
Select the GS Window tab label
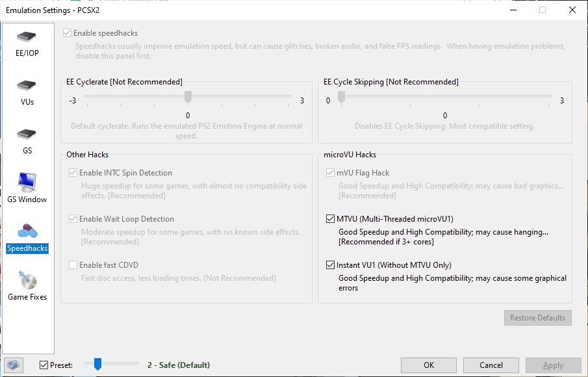pos(27,200)
